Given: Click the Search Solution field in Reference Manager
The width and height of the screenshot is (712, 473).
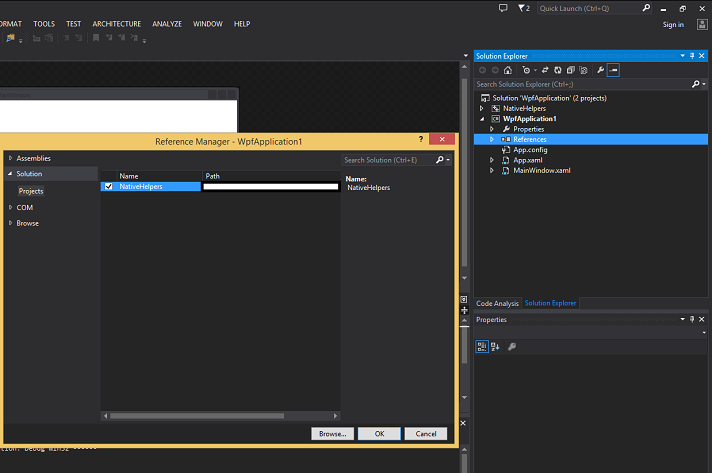Looking at the screenshot, I should 387,160.
